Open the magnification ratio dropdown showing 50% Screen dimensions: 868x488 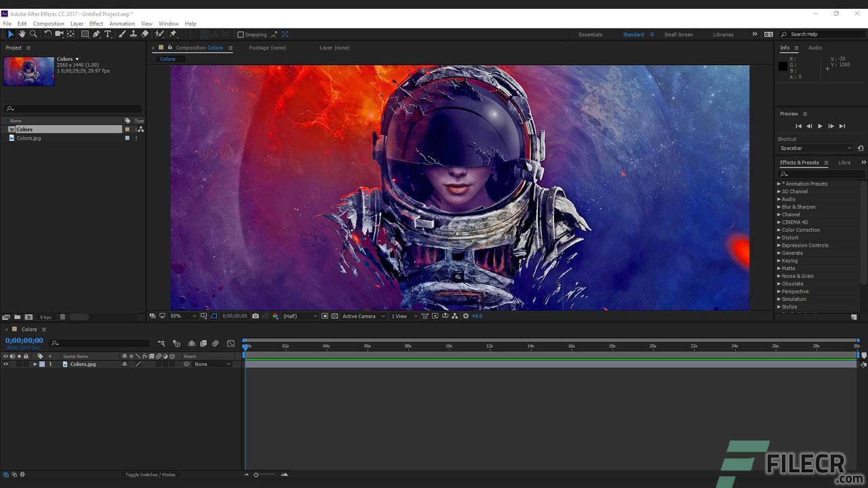[182, 316]
